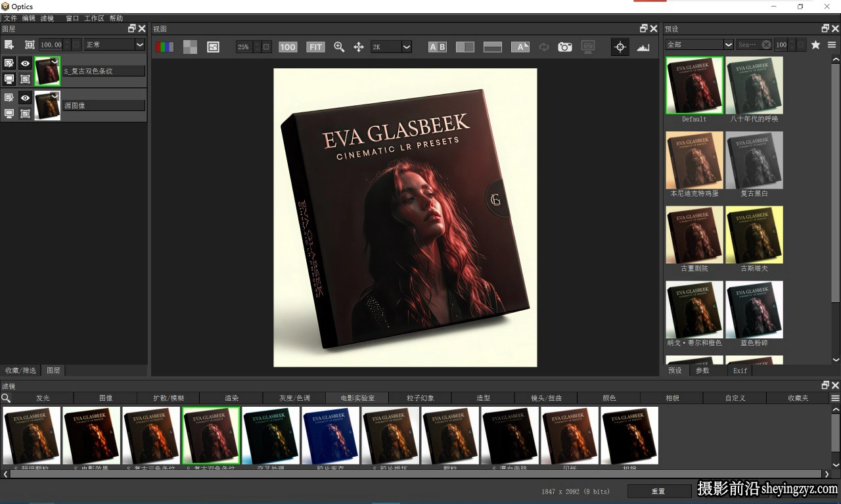Viewport: 841px width, 504px height.
Task: Open the 帮助 menu
Action: click(x=116, y=18)
